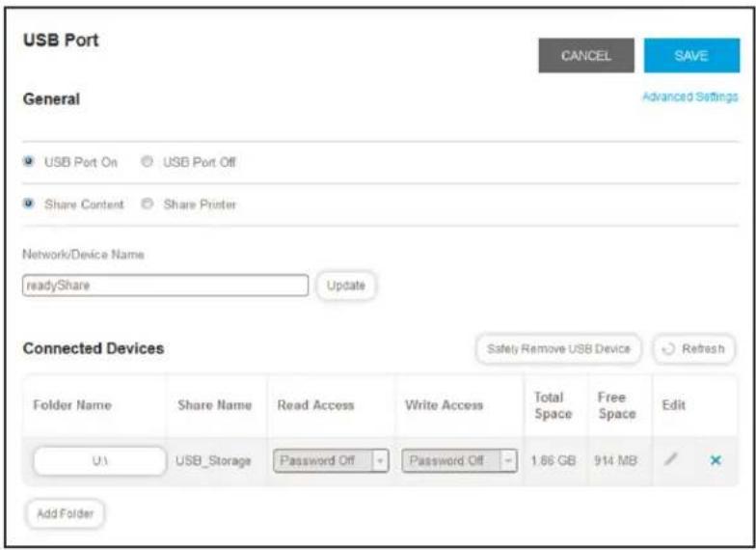756x550 pixels.
Task: Open the Write Access password dropdown
Action: pyautogui.click(x=459, y=461)
